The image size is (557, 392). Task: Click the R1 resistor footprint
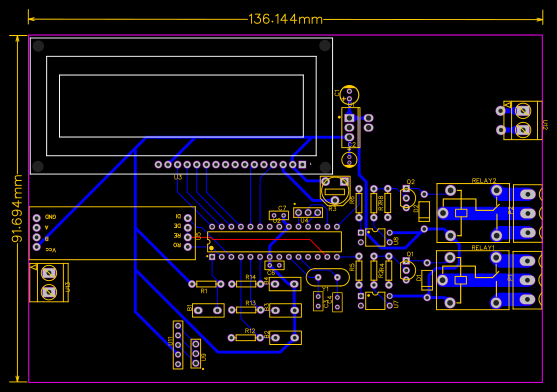pos(206,284)
